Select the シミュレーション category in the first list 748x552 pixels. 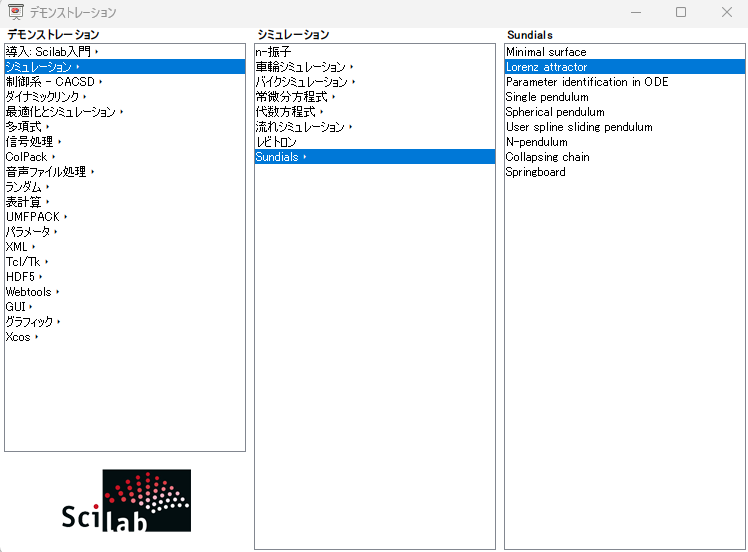[125, 67]
